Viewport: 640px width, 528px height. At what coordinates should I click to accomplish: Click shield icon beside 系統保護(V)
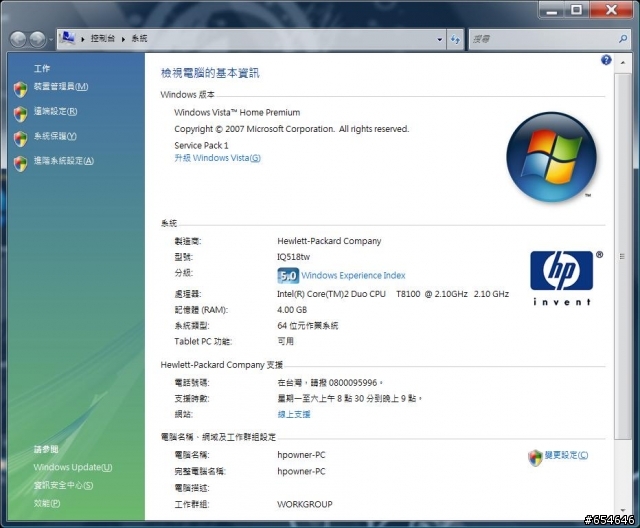click(20, 139)
